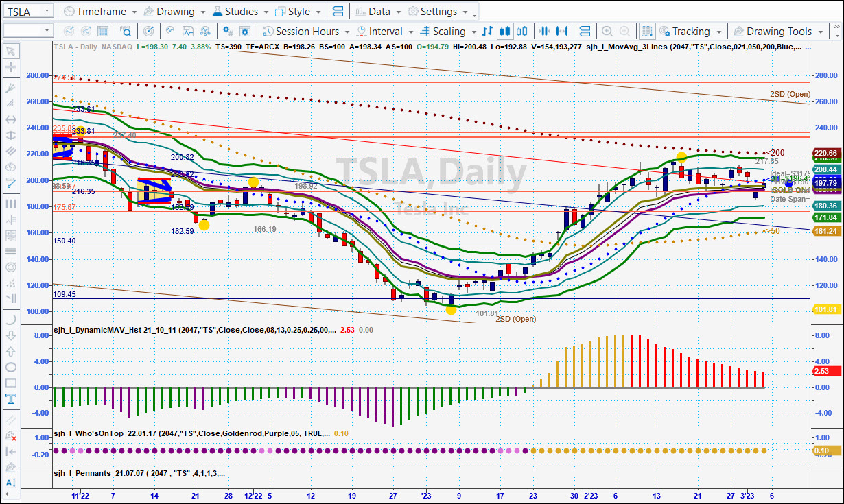Image resolution: width=844 pixels, height=504 pixels.
Task: Select the horizontal double-arrow line tool
Action: 10,119
